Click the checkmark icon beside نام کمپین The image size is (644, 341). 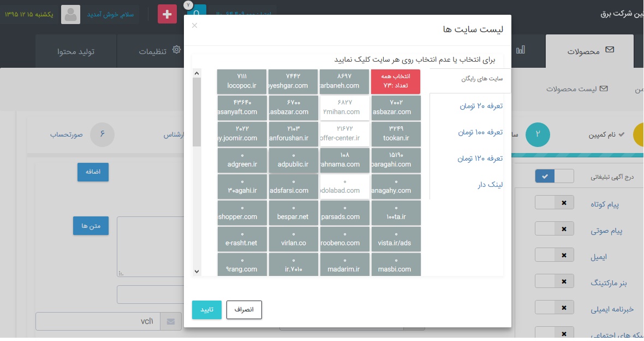(622, 134)
